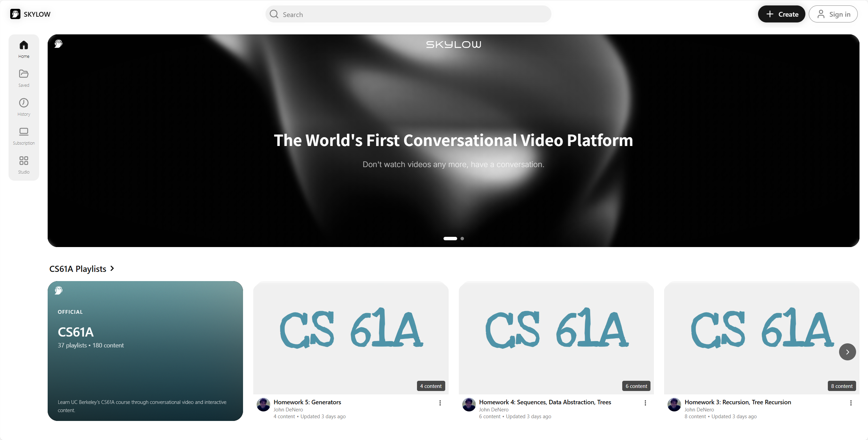
Task: Click the Search input field
Action: 408,14
